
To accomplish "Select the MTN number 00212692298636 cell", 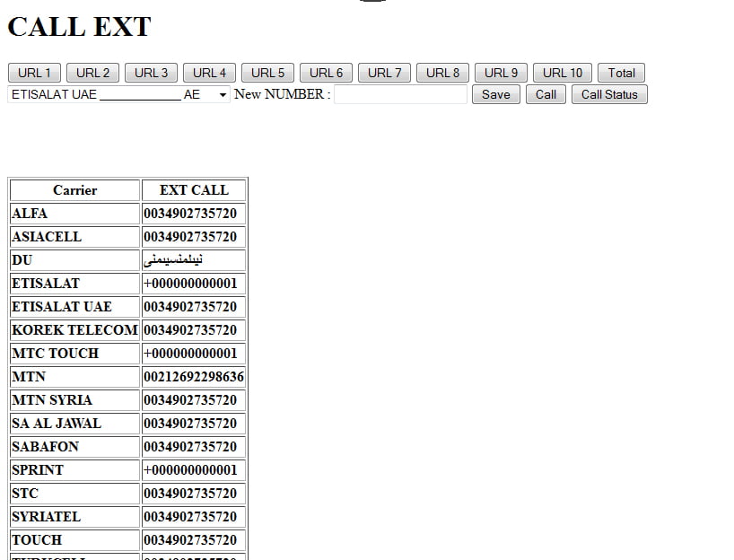I will click(x=194, y=377).
